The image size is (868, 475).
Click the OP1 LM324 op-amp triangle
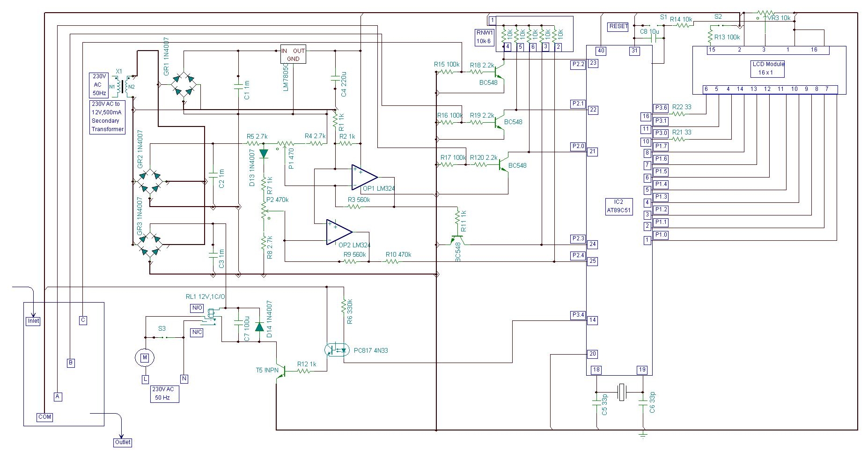tap(365, 177)
